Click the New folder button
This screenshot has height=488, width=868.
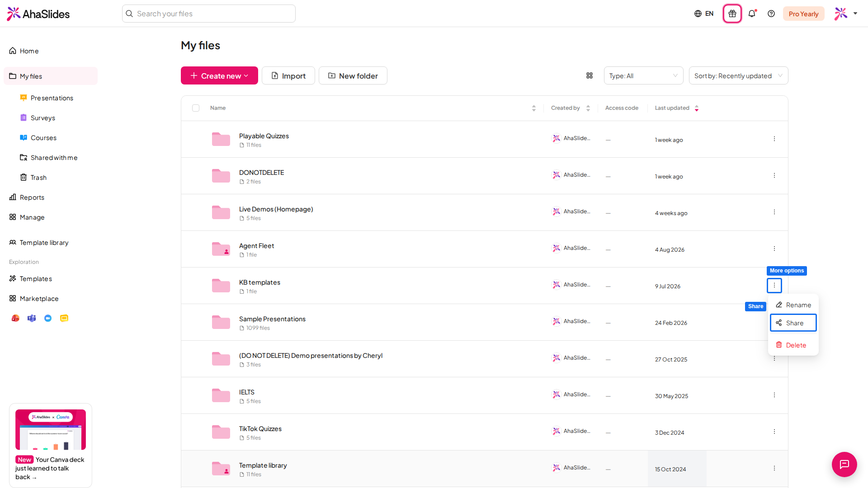pyautogui.click(x=353, y=75)
